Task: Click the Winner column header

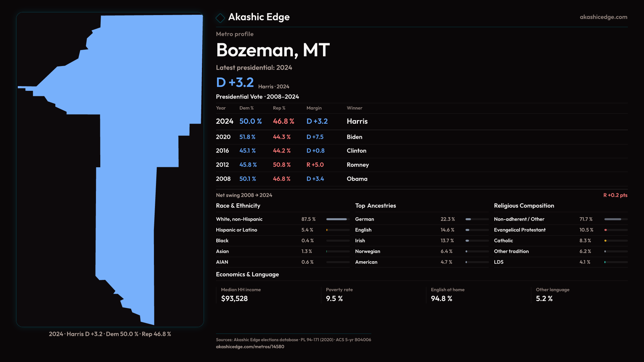Action: pyautogui.click(x=354, y=108)
